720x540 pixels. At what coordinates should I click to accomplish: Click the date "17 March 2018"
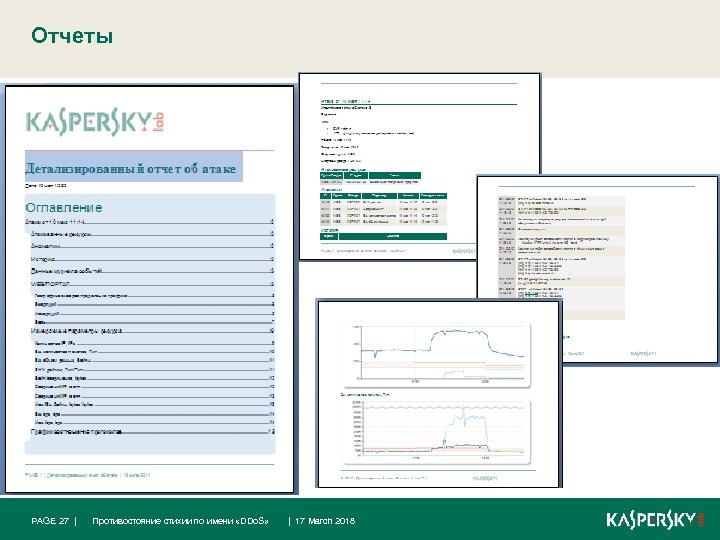point(325,521)
